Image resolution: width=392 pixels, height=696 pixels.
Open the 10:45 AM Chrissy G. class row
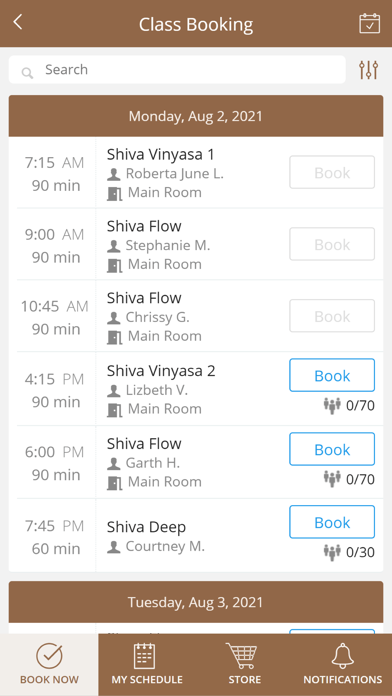[196, 316]
